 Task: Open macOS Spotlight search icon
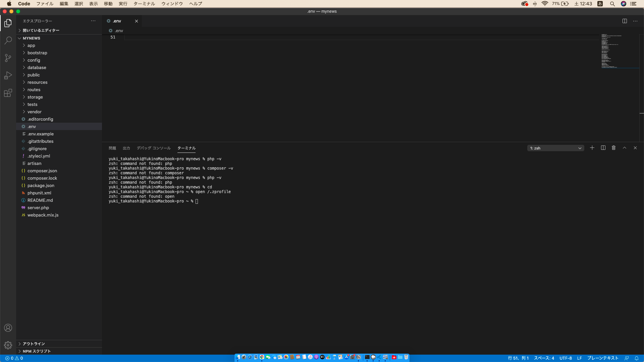click(612, 4)
